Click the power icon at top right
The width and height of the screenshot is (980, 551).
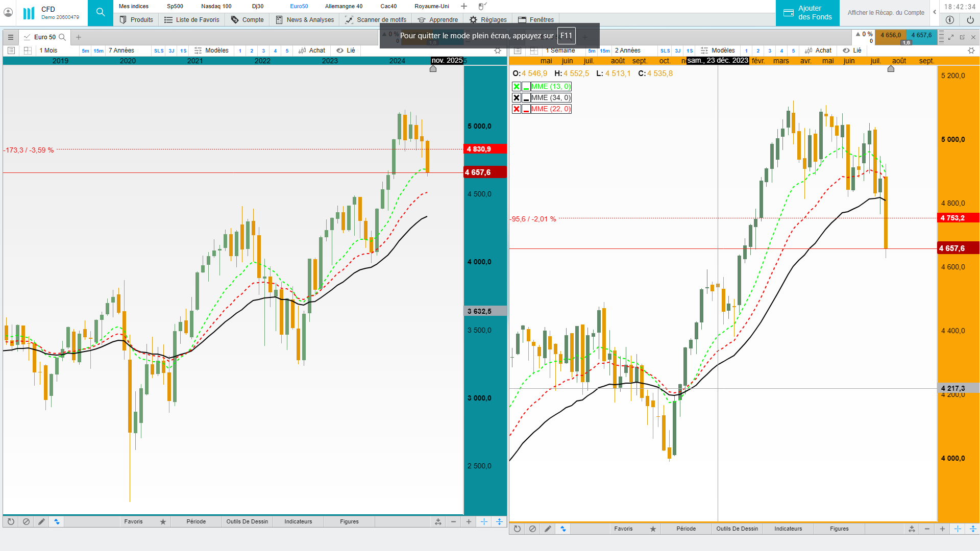970,20
